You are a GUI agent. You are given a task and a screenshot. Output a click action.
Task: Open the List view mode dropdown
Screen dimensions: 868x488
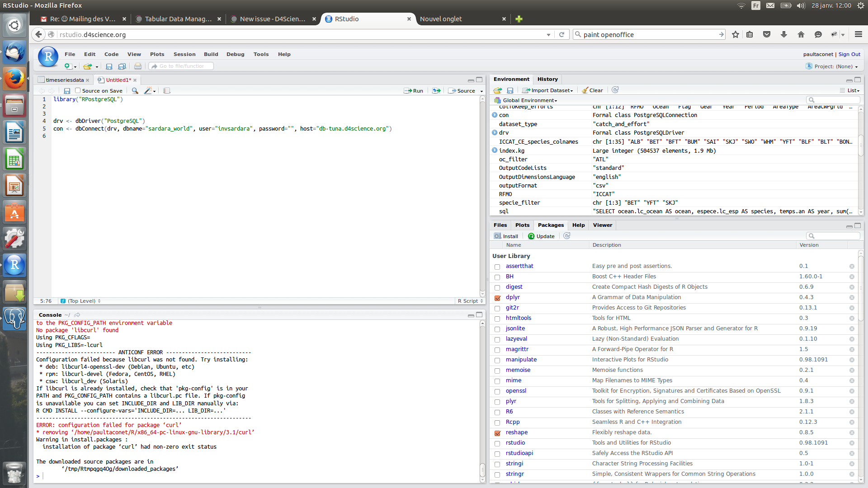click(850, 90)
